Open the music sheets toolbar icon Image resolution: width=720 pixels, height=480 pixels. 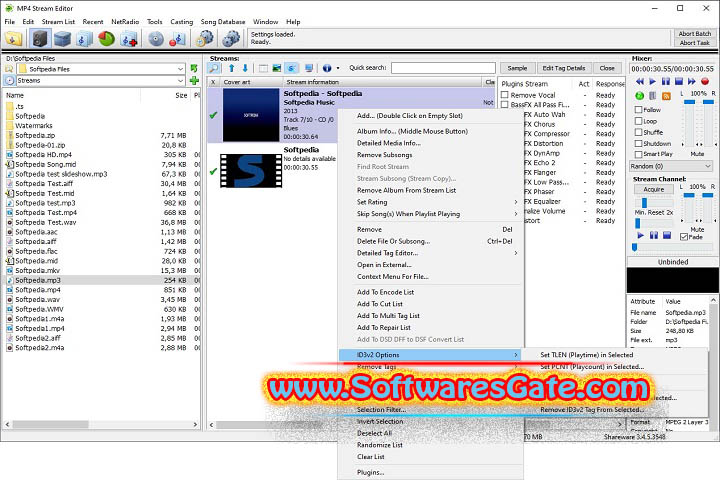point(84,39)
